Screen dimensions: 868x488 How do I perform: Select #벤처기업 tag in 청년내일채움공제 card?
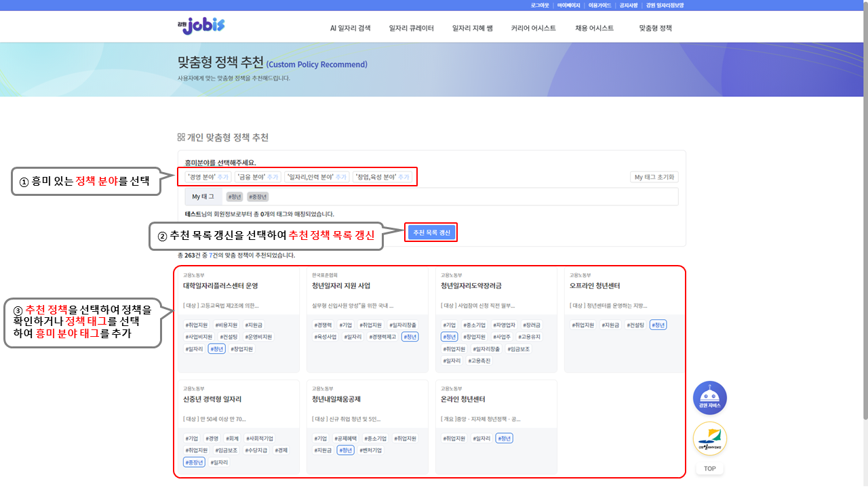[371, 450]
